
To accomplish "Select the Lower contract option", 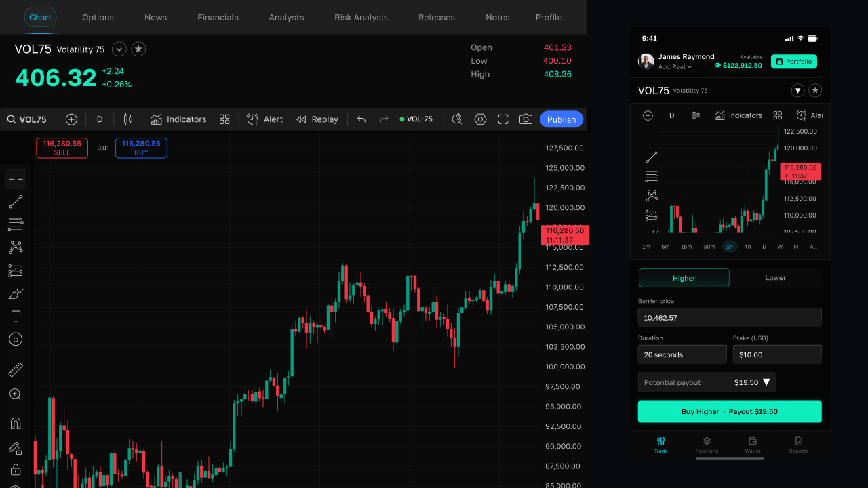I will tap(775, 278).
